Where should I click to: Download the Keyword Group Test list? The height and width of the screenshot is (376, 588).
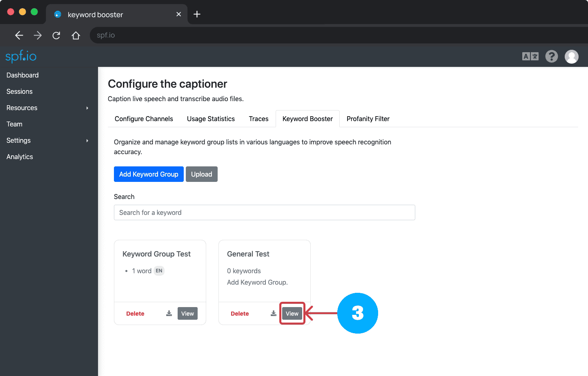[x=169, y=313]
